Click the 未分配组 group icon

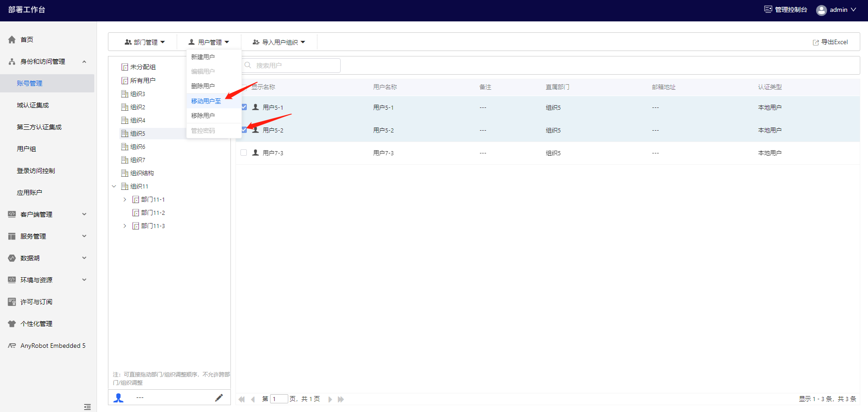125,67
